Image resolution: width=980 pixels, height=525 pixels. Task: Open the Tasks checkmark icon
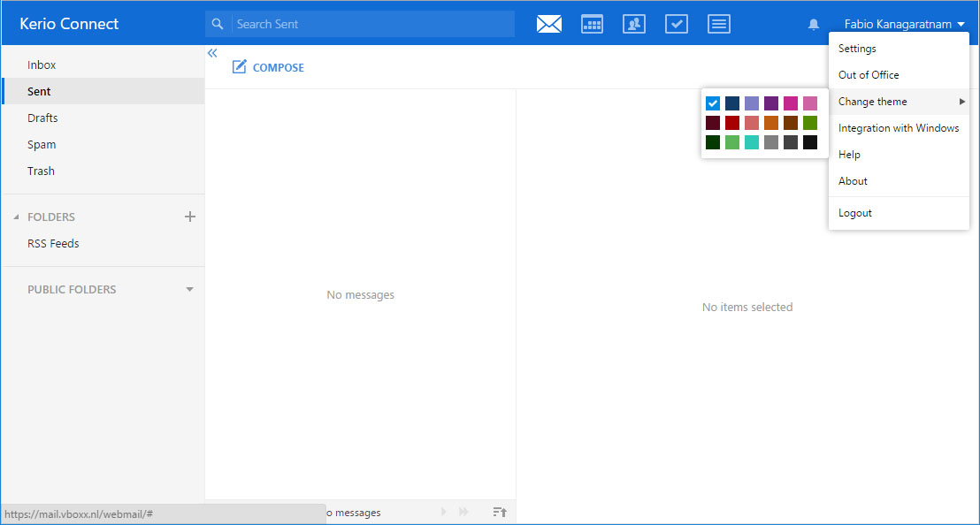click(x=677, y=24)
